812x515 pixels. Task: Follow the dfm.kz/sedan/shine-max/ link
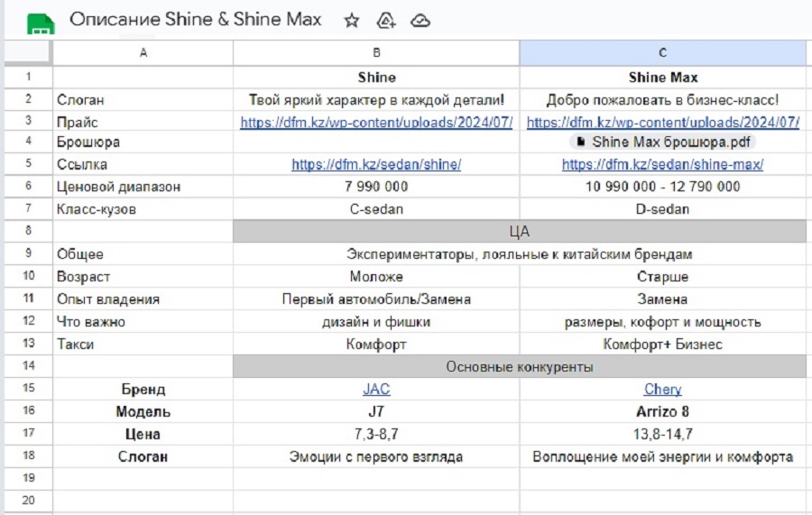tap(662, 165)
